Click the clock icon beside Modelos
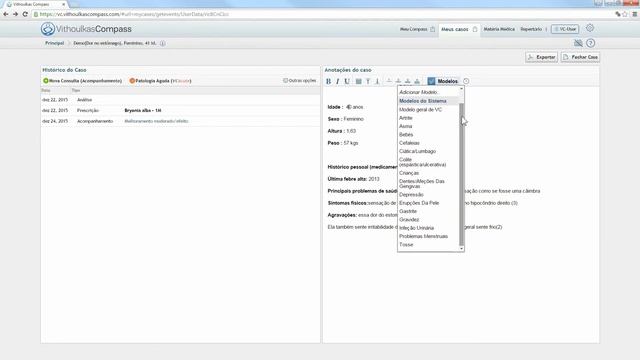Image resolution: width=640 pixels, height=360 pixels. (466, 81)
